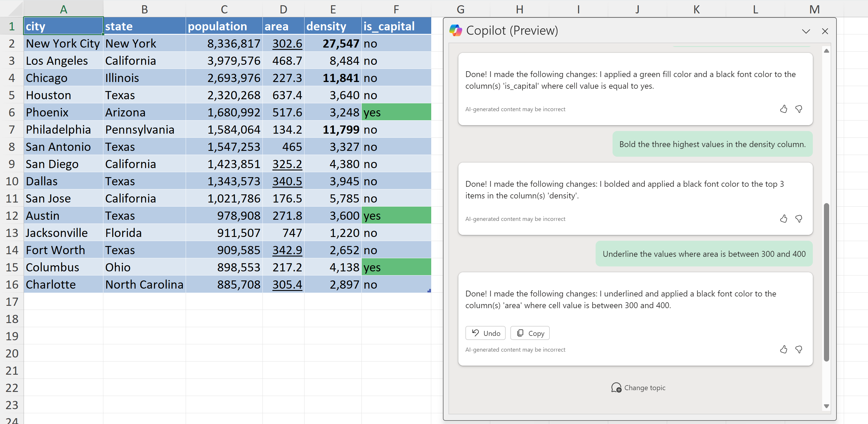The width and height of the screenshot is (868, 424).
Task: Select the 'is_capital' header cell
Action: point(396,26)
